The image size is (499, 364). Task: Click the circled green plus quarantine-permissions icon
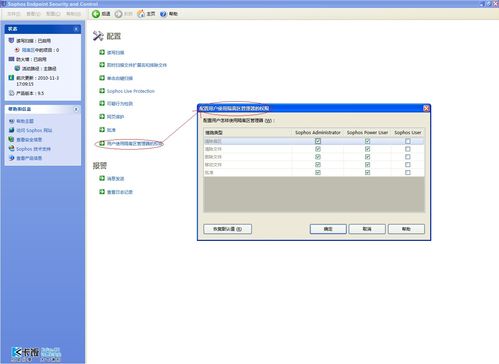coord(102,143)
